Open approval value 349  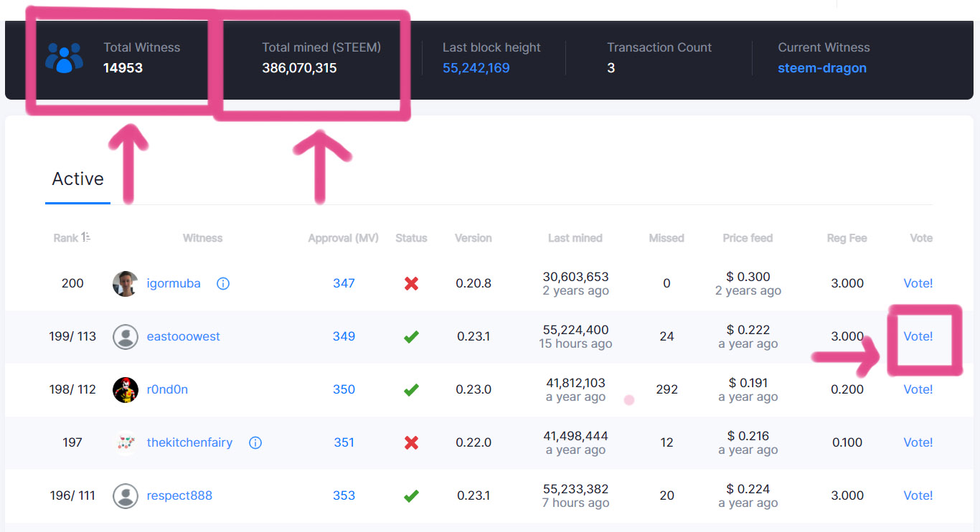coord(344,337)
